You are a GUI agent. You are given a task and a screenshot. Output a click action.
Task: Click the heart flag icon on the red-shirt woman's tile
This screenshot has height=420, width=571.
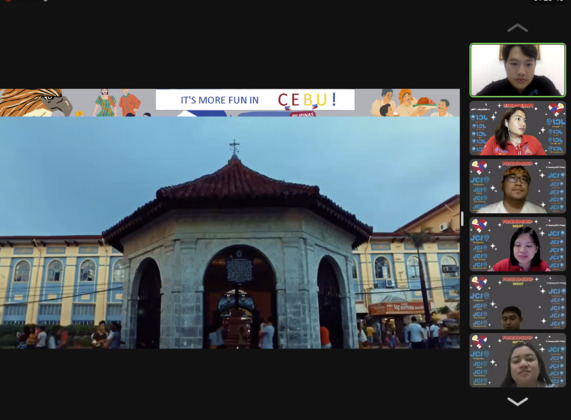479,225
